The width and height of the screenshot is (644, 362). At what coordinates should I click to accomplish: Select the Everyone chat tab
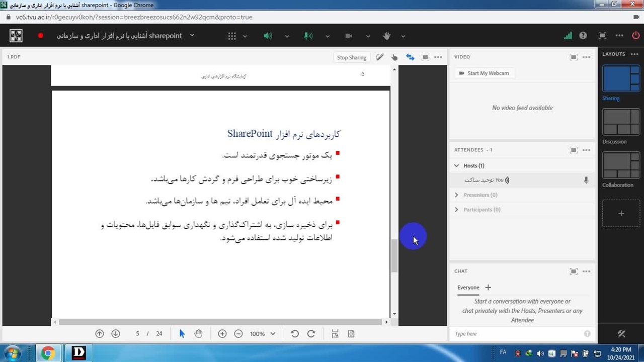(x=468, y=288)
